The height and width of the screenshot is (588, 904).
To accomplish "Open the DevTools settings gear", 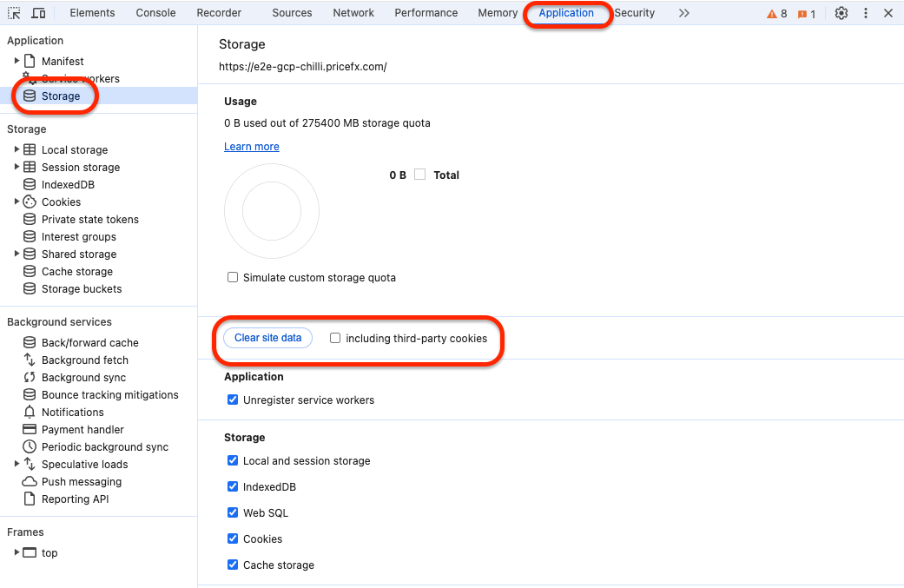I will tap(841, 12).
